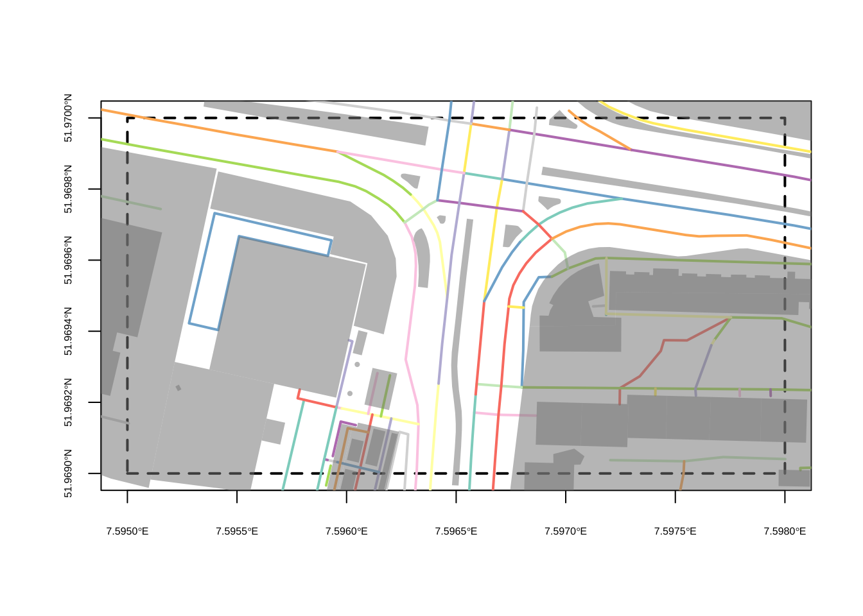The image size is (863, 616).
Task: Select the 51.9696°N y-axis tick label
Action: tap(68, 260)
